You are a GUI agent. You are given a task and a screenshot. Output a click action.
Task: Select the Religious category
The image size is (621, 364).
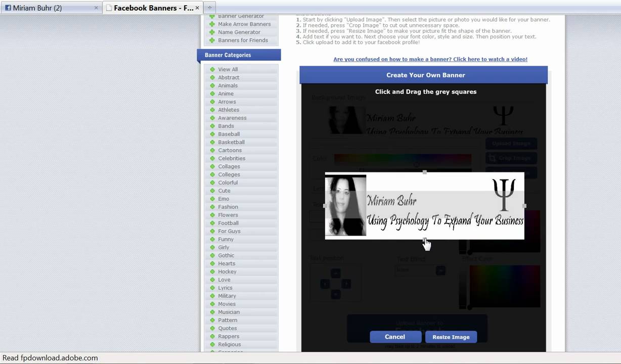tap(230, 344)
